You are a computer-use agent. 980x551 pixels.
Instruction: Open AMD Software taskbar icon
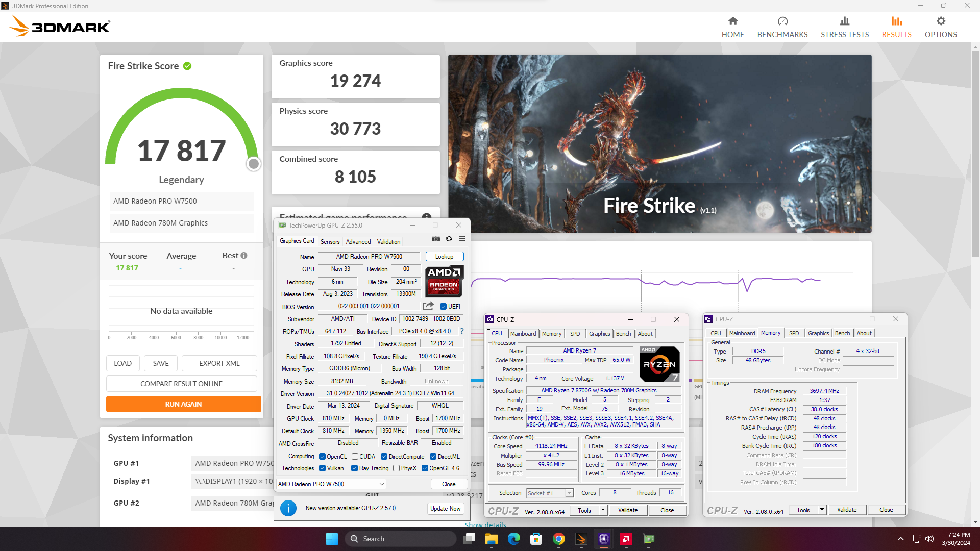click(626, 539)
